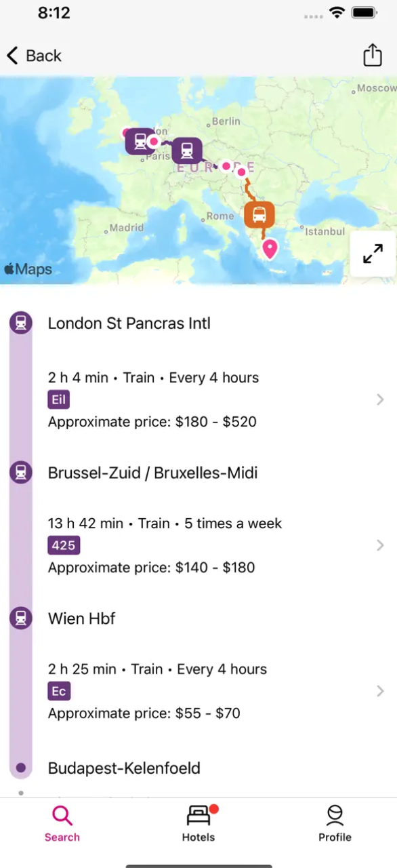This screenshot has width=397, height=868.
Task: Tap train icon beside Wien Hbf
Action: tap(21, 618)
